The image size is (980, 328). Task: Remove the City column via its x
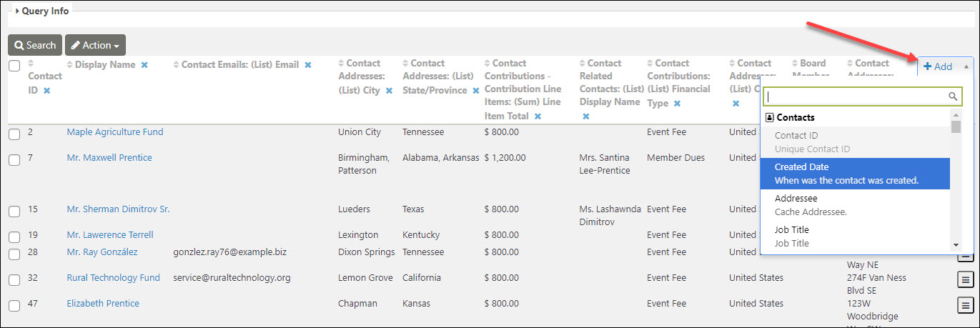[x=389, y=91]
